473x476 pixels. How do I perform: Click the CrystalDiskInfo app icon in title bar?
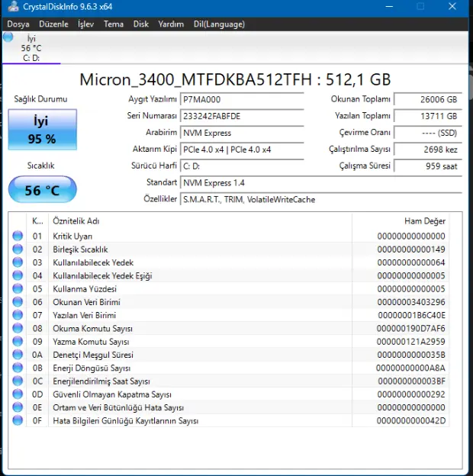click(x=14, y=6)
